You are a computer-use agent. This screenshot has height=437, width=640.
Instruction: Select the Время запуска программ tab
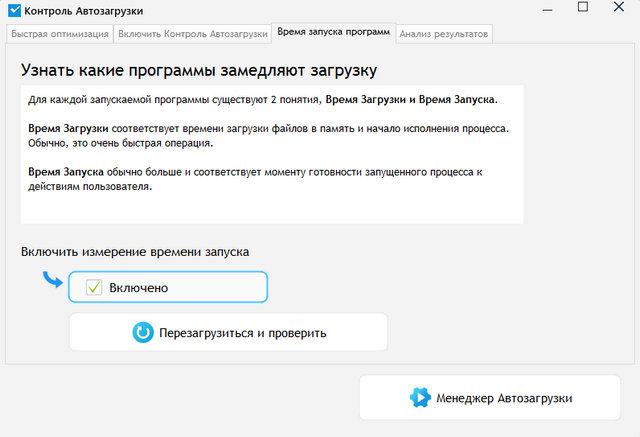[334, 34]
